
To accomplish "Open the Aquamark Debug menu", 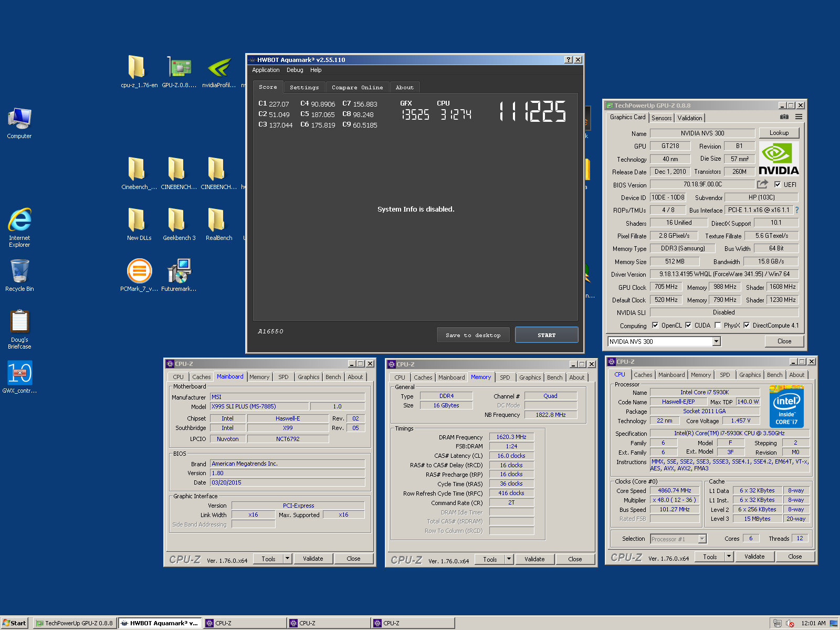I will (x=295, y=70).
